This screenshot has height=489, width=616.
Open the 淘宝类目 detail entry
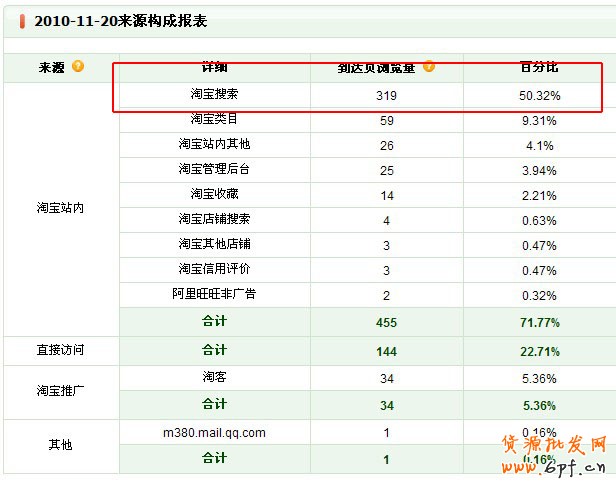pos(214,120)
